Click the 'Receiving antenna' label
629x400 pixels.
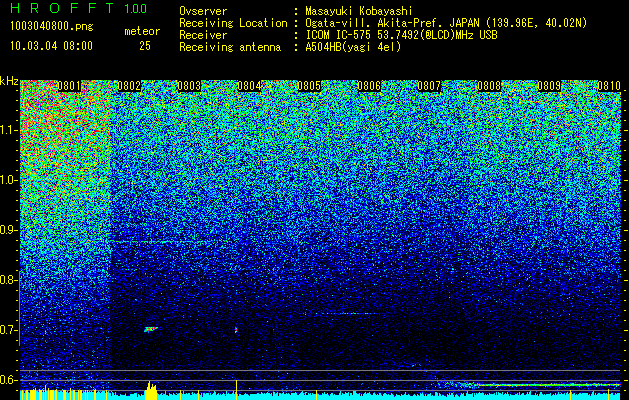230,47
